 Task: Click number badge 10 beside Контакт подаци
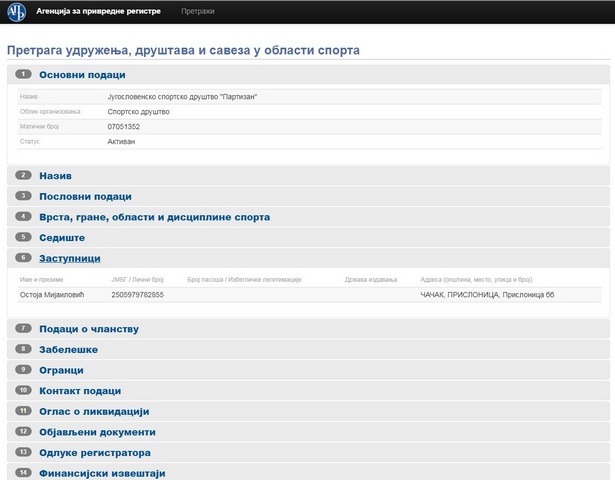pos(24,390)
